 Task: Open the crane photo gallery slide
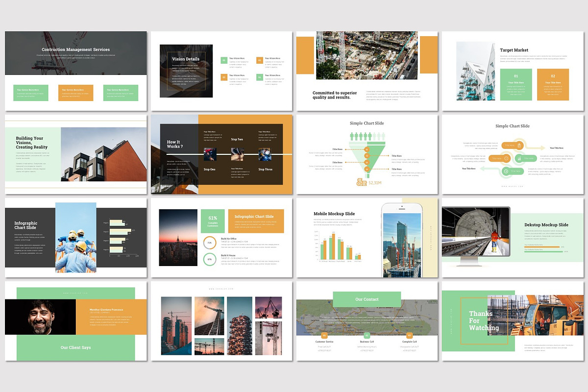221,321
